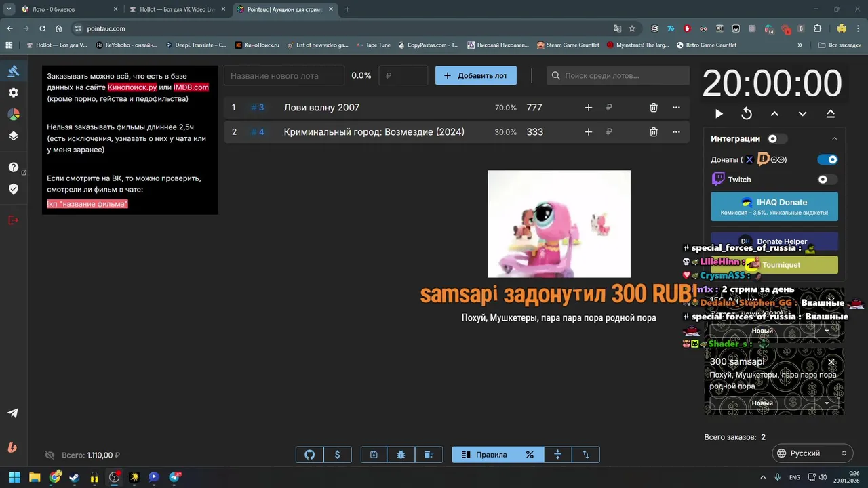The image size is (868, 488).
Task: Open help question mark in sidebar
Action: (14, 167)
